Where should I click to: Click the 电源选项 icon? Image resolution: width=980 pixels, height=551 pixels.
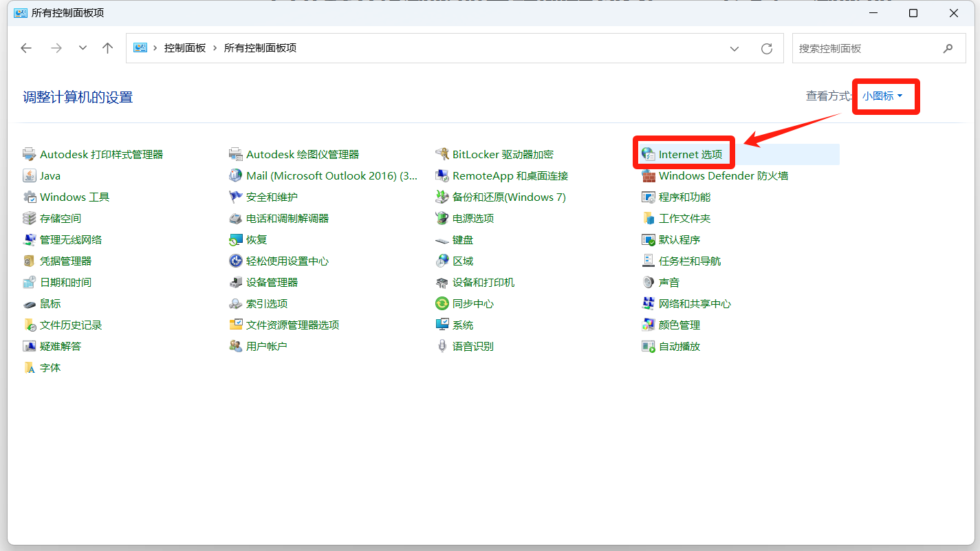pyautogui.click(x=442, y=218)
